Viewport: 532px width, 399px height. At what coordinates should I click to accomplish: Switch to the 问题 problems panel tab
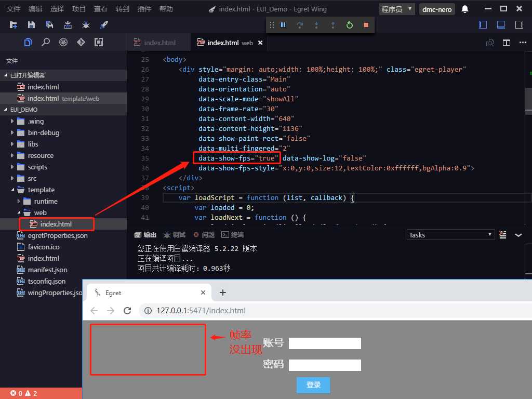(204, 235)
